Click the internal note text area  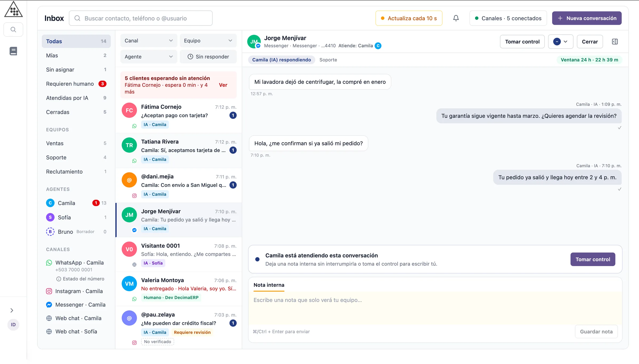[435, 308]
